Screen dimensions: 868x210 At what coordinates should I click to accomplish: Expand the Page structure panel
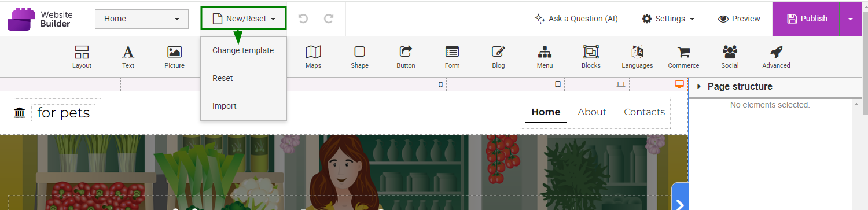pos(699,87)
